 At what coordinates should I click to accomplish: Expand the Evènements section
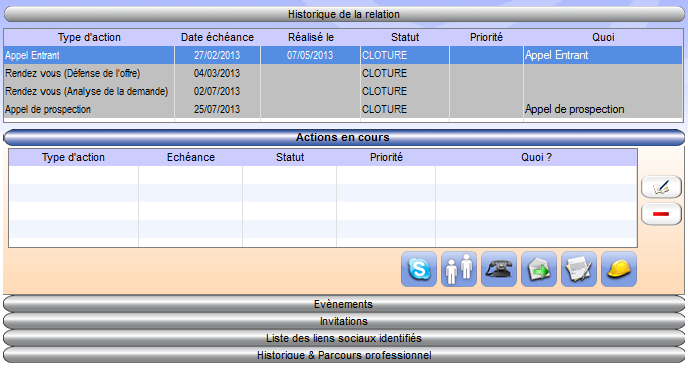pos(344,304)
